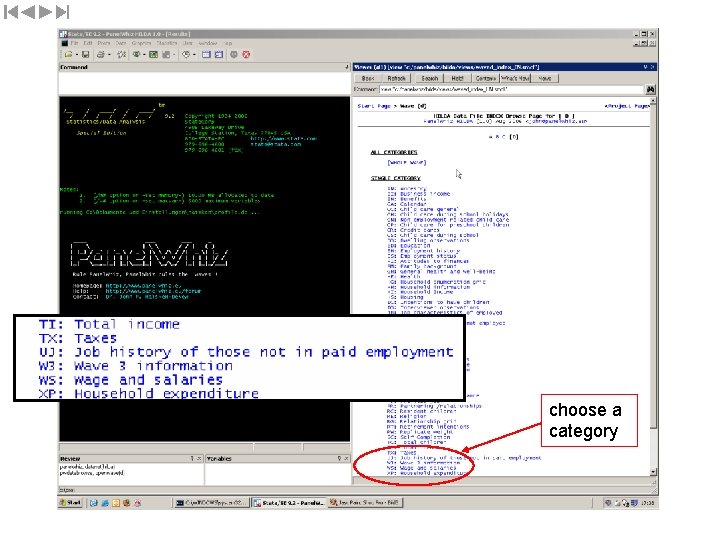Close the Variables panel with its x icon
Screen dimensions: 720x540
(346, 458)
